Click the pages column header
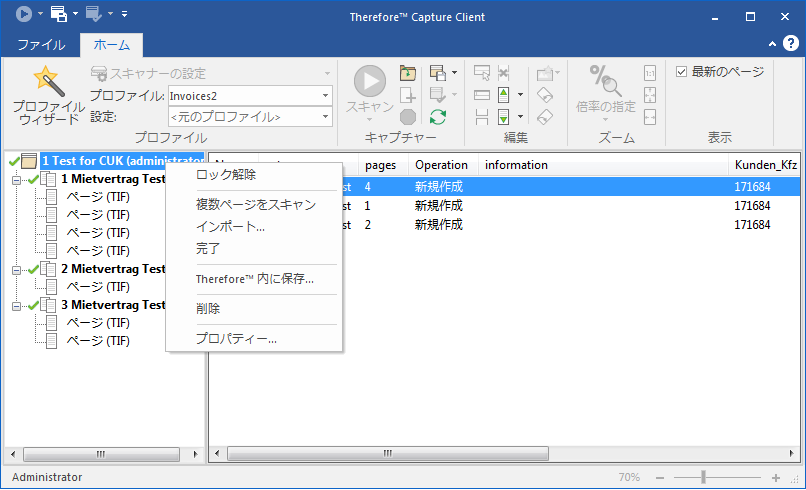This screenshot has height=490, width=806. click(x=383, y=165)
